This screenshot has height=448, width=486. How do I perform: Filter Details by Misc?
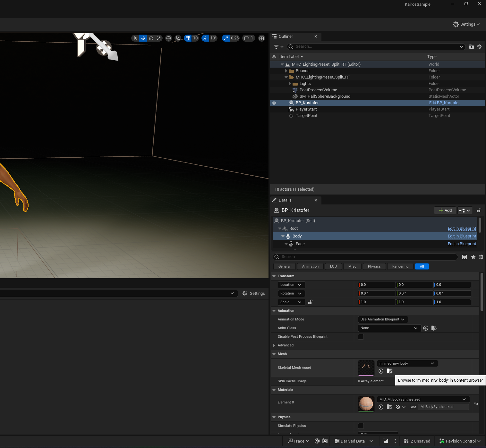pyautogui.click(x=353, y=267)
